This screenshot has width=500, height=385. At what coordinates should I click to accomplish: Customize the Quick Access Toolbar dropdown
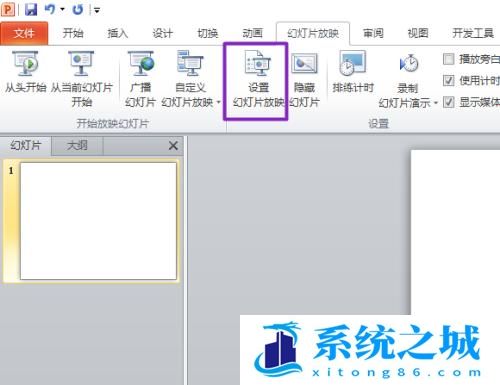coord(97,10)
